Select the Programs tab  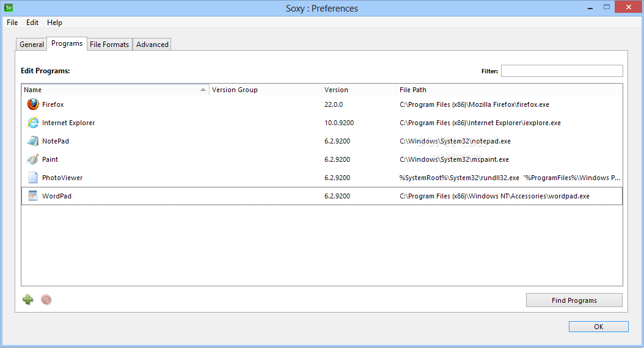pyautogui.click(x=67, y=43)
